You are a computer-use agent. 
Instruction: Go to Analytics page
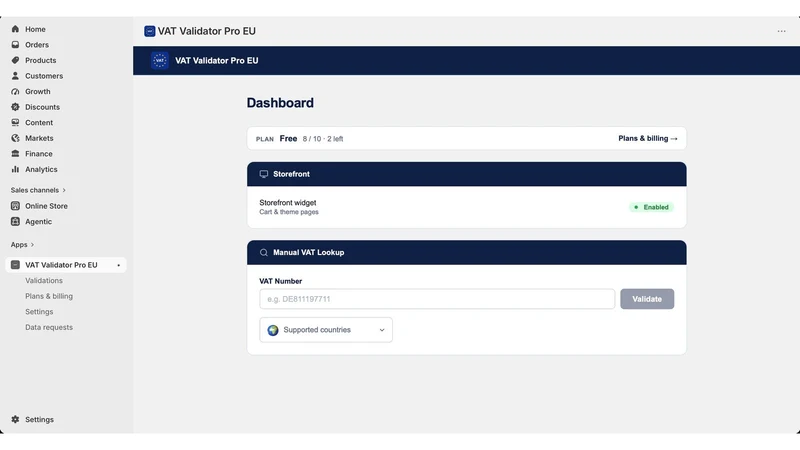[41, 169]
